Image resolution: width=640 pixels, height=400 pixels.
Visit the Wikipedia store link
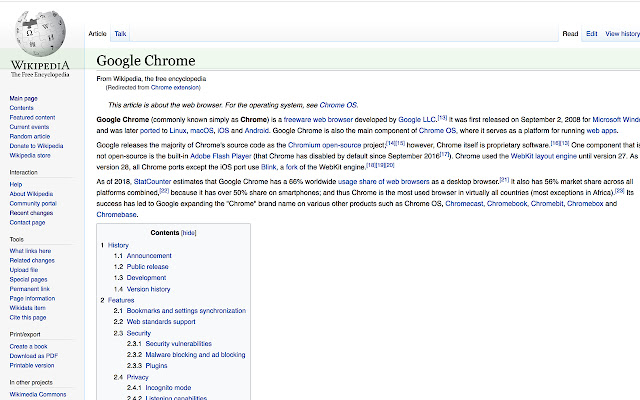tap(30, 156)
